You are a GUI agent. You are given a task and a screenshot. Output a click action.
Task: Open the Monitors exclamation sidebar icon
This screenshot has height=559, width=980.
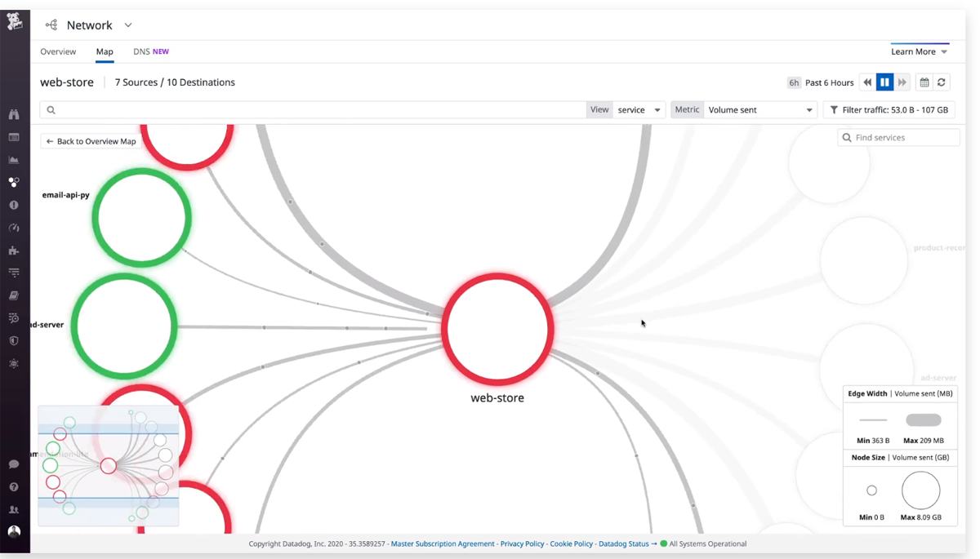pyautogui.click(x=14, y=206)
